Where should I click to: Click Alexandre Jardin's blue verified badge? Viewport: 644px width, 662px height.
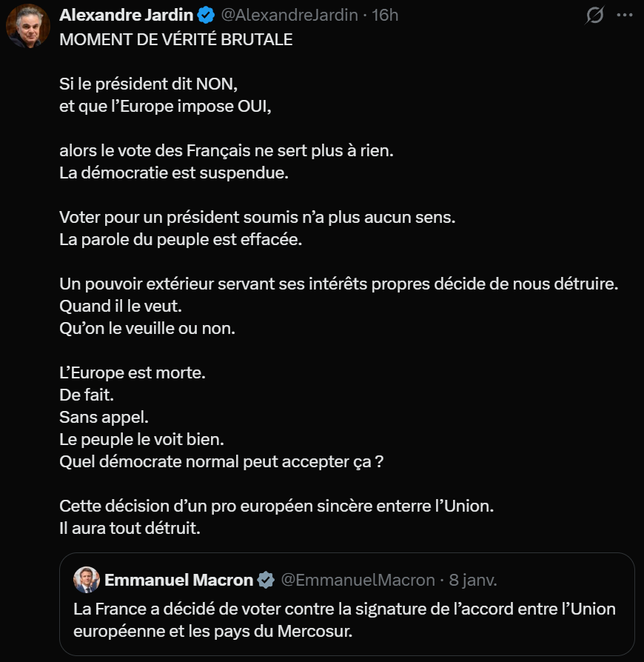pyautogui.click(x=206, y=15)
